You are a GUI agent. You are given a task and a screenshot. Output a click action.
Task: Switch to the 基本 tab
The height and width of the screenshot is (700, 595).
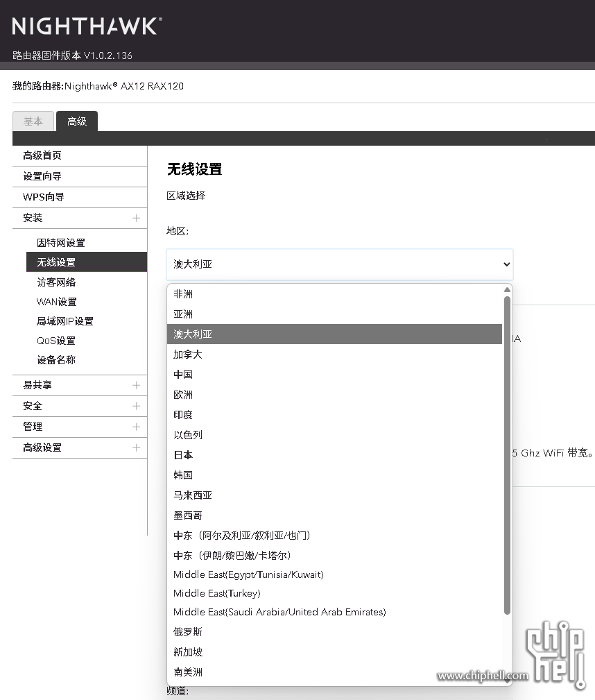[x=33, y=121]
